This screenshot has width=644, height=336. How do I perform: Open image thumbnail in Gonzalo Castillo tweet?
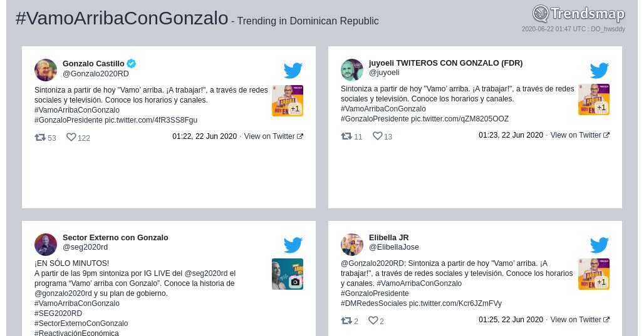click(x=288, y=101)
